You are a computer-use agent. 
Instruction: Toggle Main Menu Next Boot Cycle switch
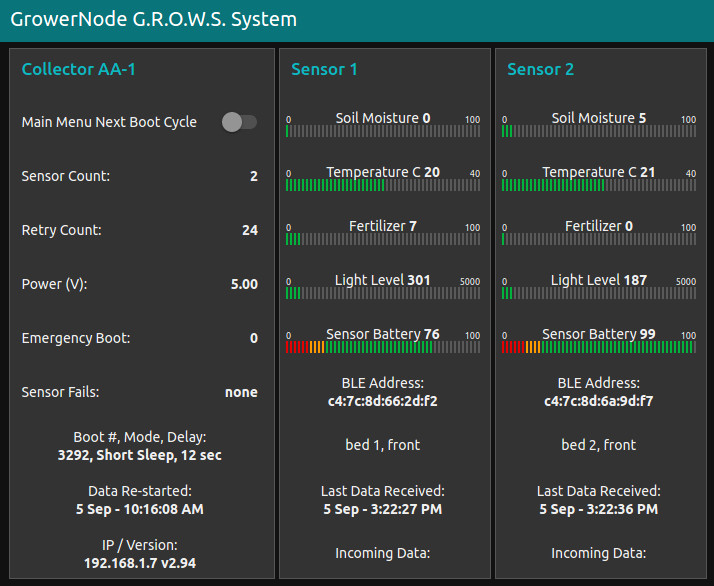coord(240,122)
